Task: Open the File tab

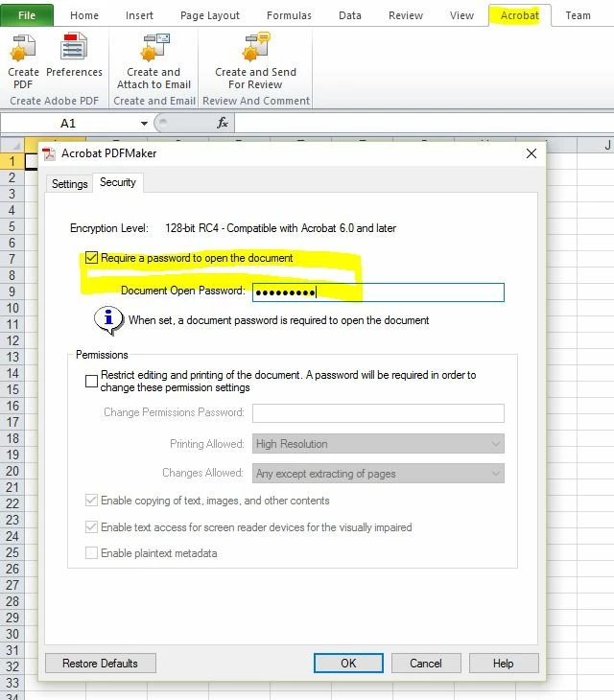Action: point(27,15)
